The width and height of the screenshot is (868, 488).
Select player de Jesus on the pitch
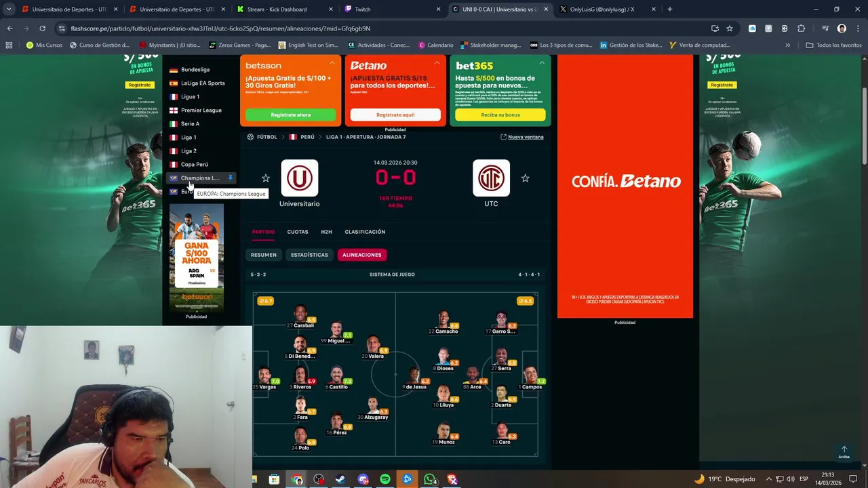[414, 378]
